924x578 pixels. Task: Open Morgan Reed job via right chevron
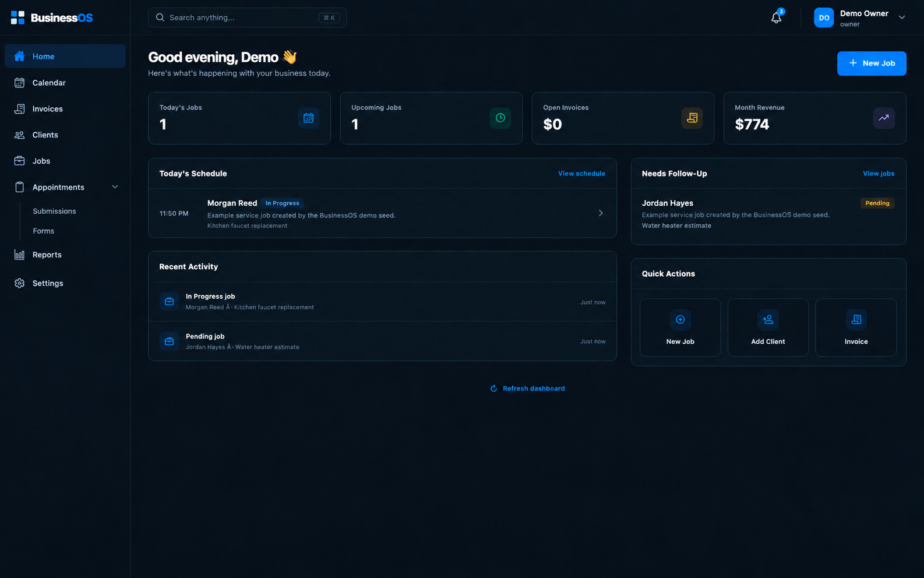[601, 213]
